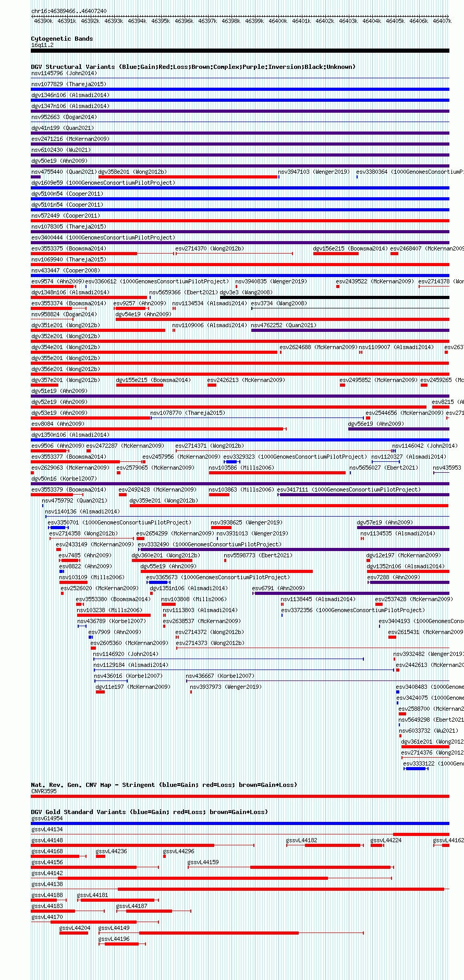This screenshot has height=980, width=464.
Task: Open variant nsv1145796 (John2014)
Action: point(64,73)
